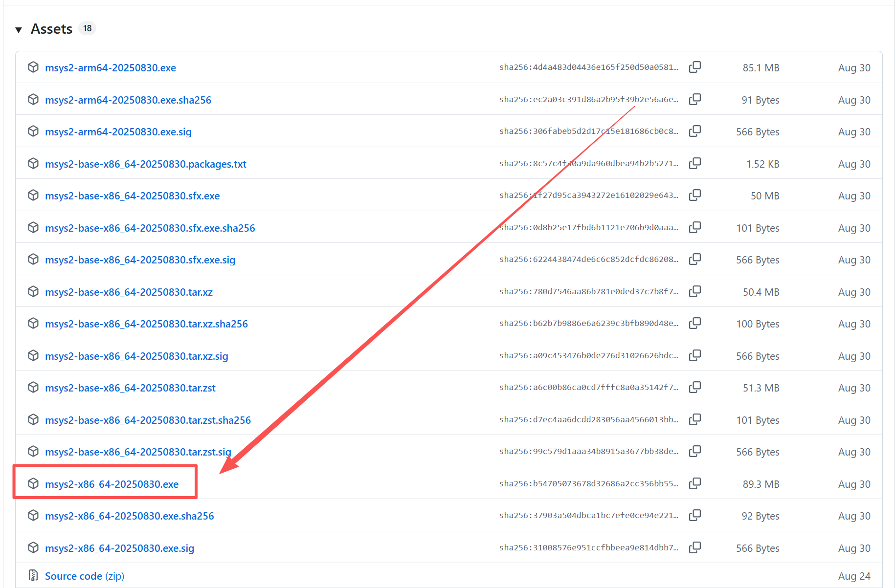The width and height of the screenshot is (895, 588).
Task: Click the 100 Bytes file size
Action: click(x=758, y=324)
